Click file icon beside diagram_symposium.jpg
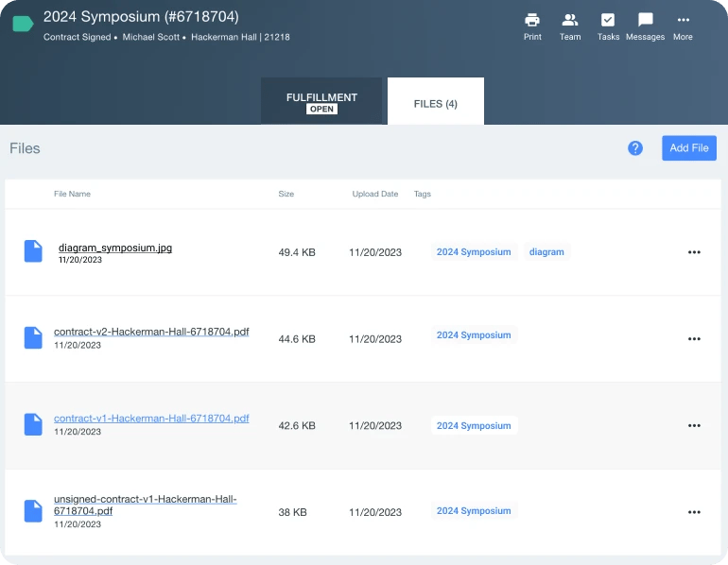The height and width of the screenshot is (565, 728). click(33, 251)
